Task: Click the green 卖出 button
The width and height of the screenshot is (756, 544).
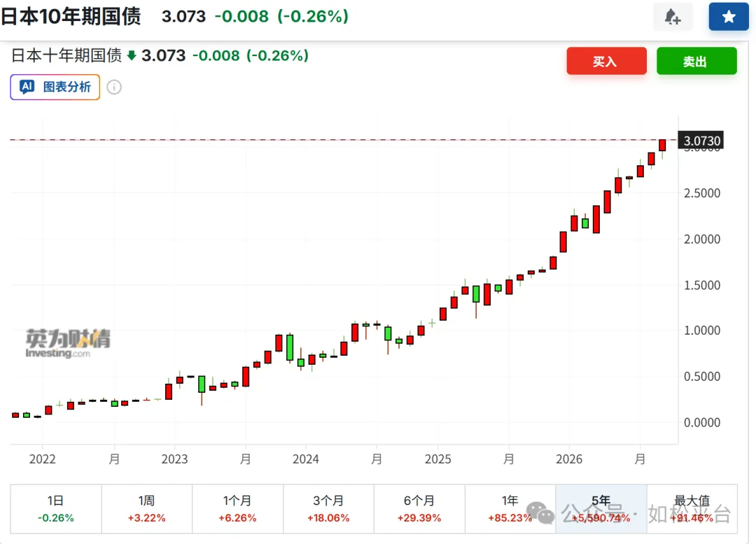Action: coord(696,61)
